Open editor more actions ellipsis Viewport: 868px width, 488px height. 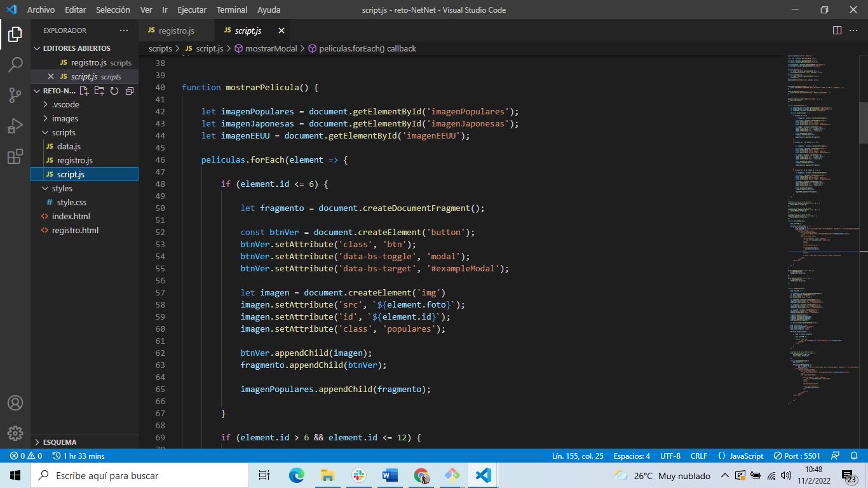click(x=854, y=30)
